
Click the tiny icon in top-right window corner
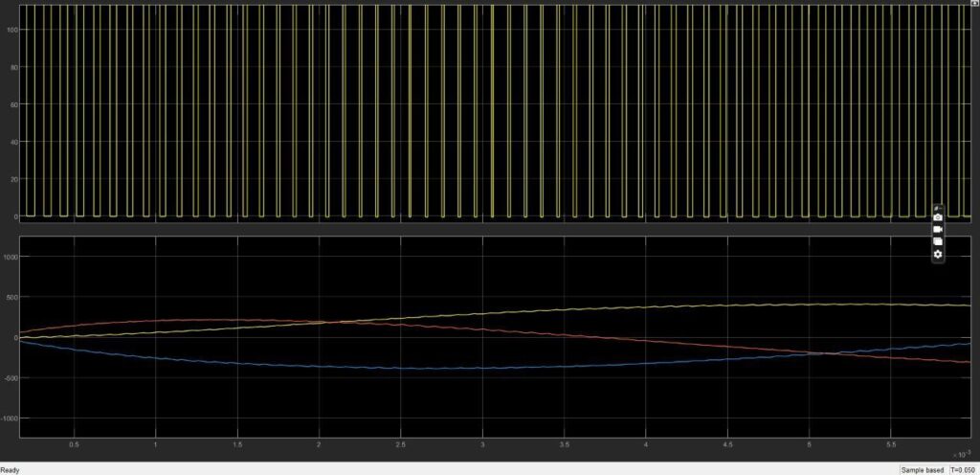tap(976, 3)
